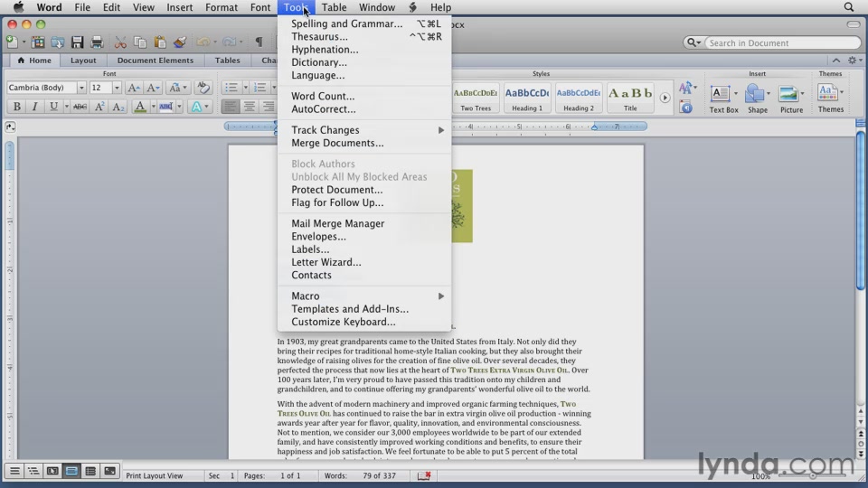
Task: Toggle Strikethrough formatting
Action: point(80,107)
